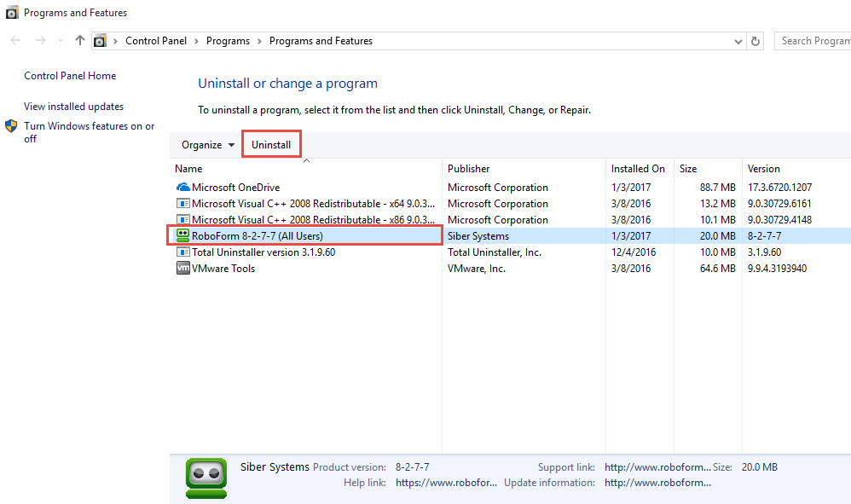The image size is (851, 504).
Task: Click the 13.2 MB size value
Action: point(717,204)
